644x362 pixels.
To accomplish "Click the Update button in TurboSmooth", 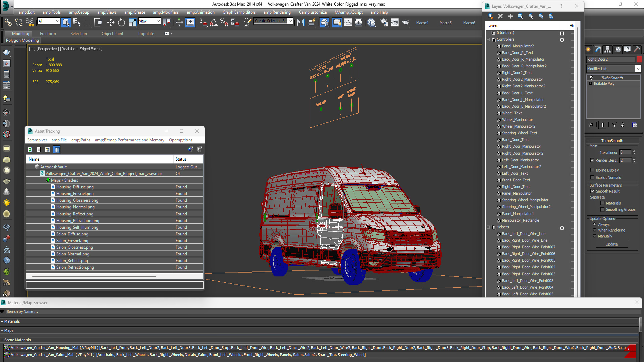I will pyautogui.click(x=611, y=244).
